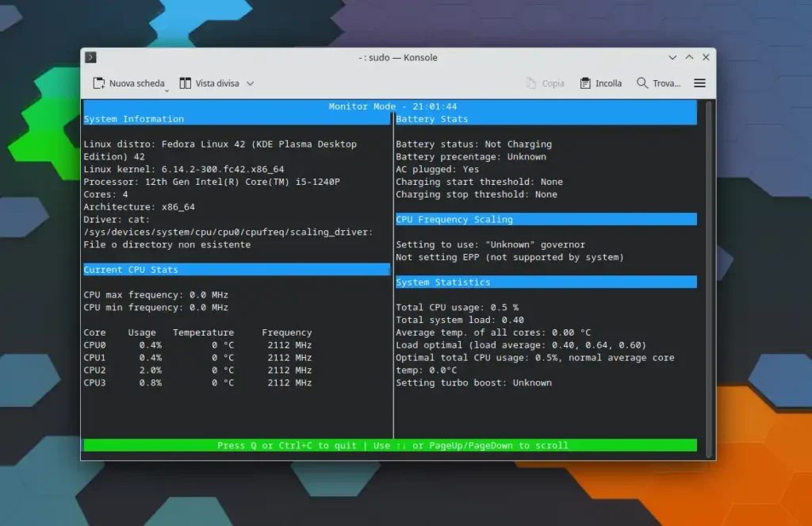Viewport: 812px width, 526px height.
Task: Click the terminal vertical scrollbar
Action: tap(708, 279)
